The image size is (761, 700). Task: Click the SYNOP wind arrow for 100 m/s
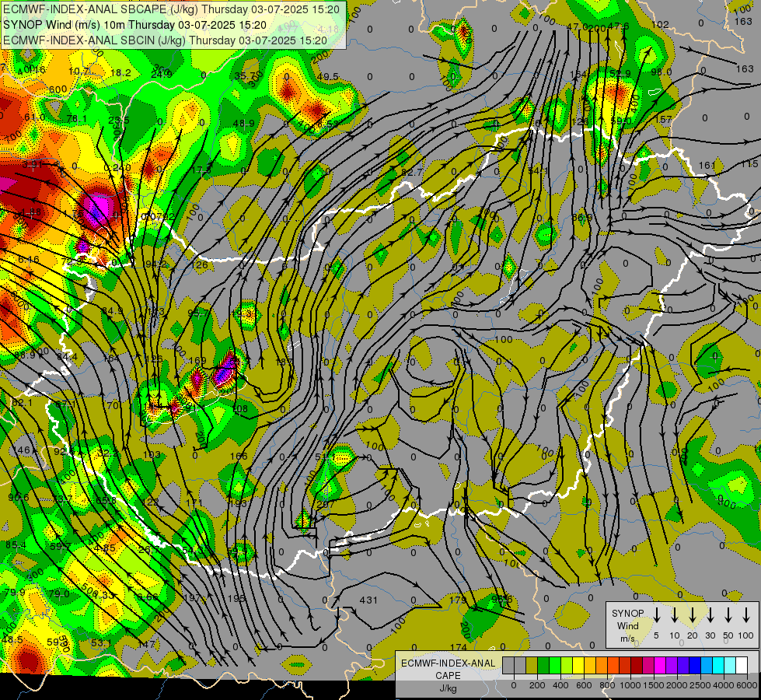[x=746, y=614]
